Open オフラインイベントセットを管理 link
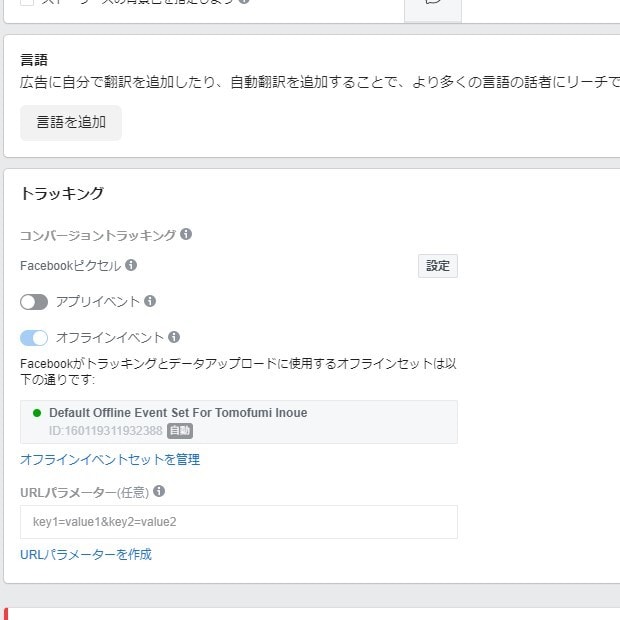 [110, 459]
